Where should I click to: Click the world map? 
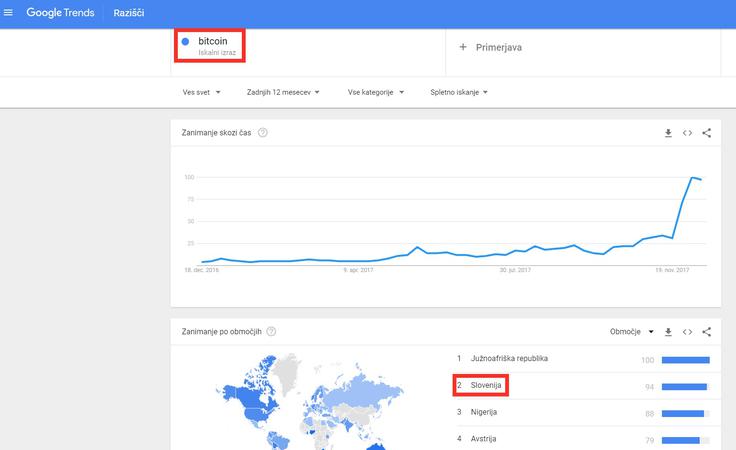click(310, 402)
